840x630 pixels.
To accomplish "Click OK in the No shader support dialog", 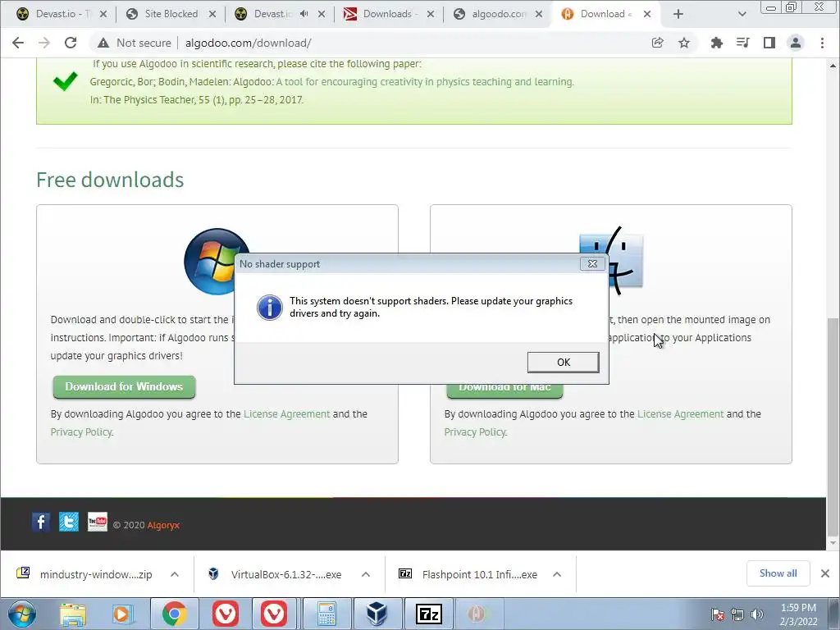I will point(563,362).
